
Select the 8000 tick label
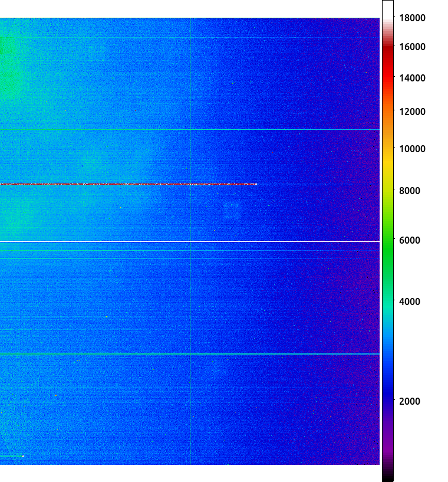coord(409,191)
